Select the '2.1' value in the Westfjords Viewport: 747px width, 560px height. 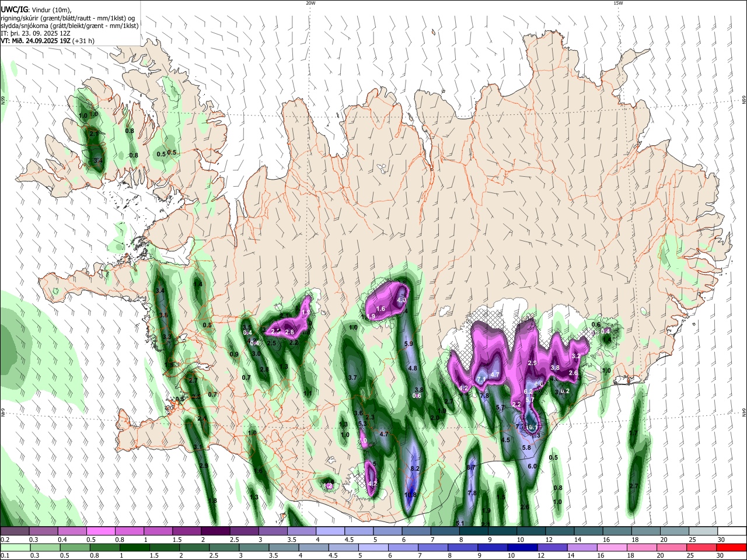94,134
